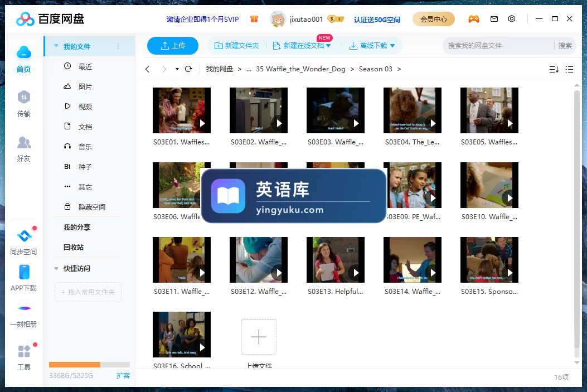The height and width of the screenshot is (392, 587).
Task: Open 回收站 recycle bin
Action: (74, 247)
